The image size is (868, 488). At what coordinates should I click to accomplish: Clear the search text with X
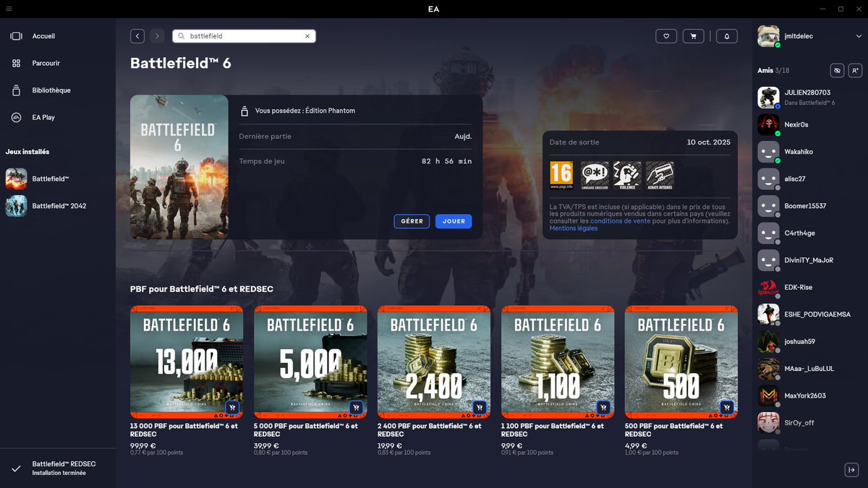307,36
